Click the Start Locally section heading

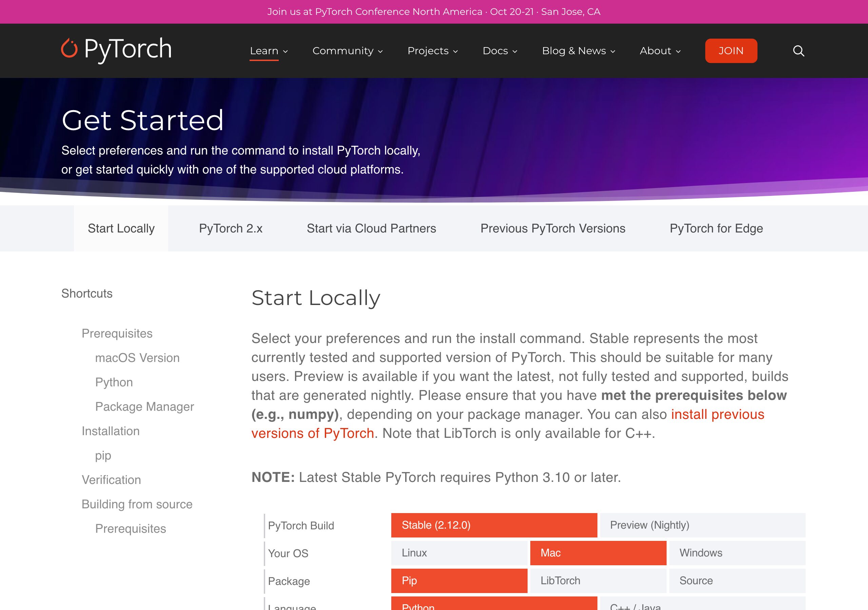pos(316,298)
